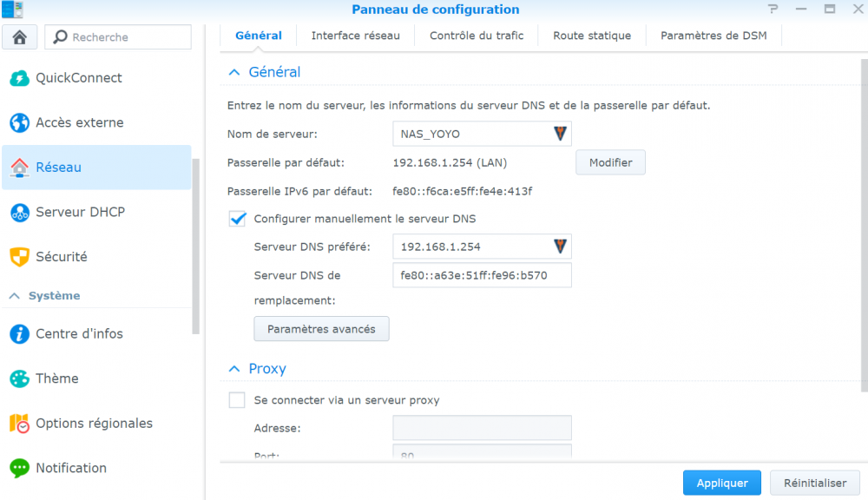Image resolution: width=868 pixels, height=500 pixels.
Task: Uncheck Configurer manuellement le serveur DNS
Action: (x=238, y=219)
